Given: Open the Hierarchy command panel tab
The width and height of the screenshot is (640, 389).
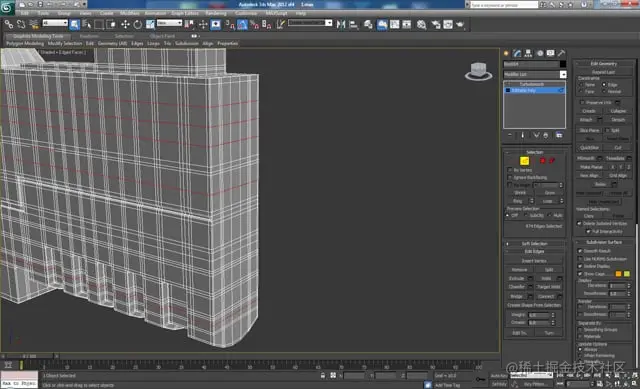Looking at the screenshot, I should click(528, 53).
